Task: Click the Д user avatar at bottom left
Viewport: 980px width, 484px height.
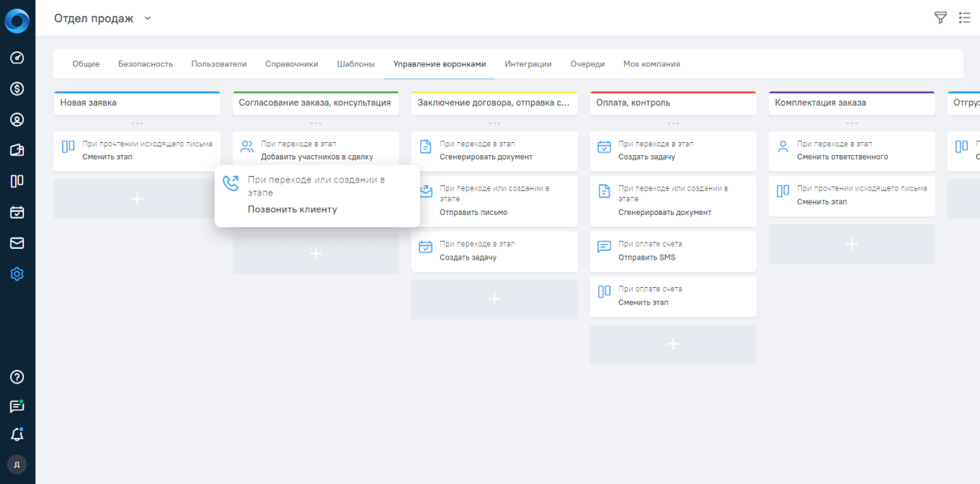Action: pyautogui.click(x=17, y=464)
